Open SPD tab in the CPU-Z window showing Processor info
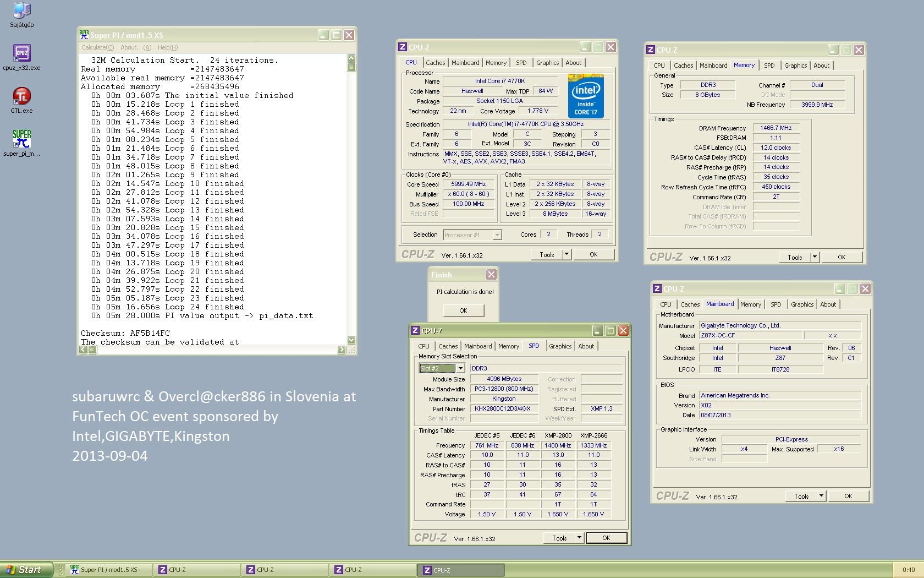924x578 pixels. 521,63
